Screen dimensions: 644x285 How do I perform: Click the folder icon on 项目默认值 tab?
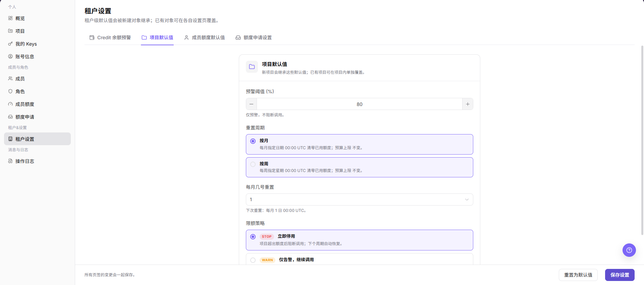[144, 38]
